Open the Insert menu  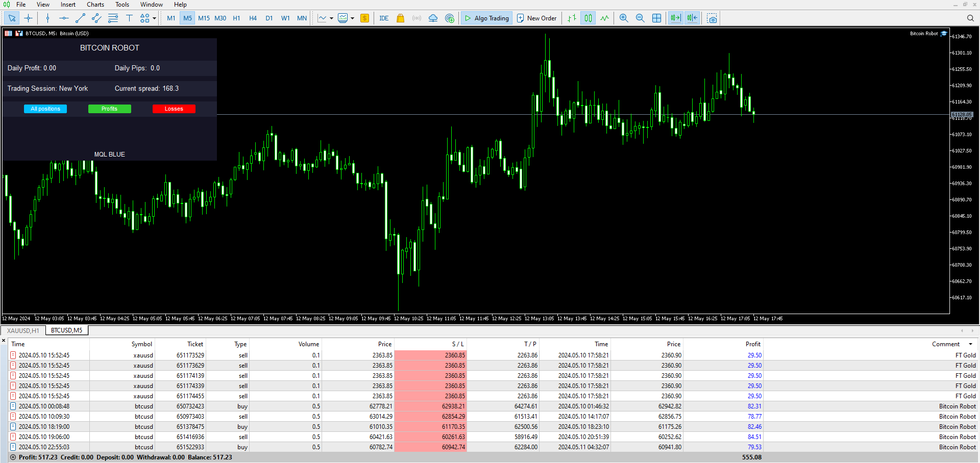pyautogui.click(x=68, y=5)
